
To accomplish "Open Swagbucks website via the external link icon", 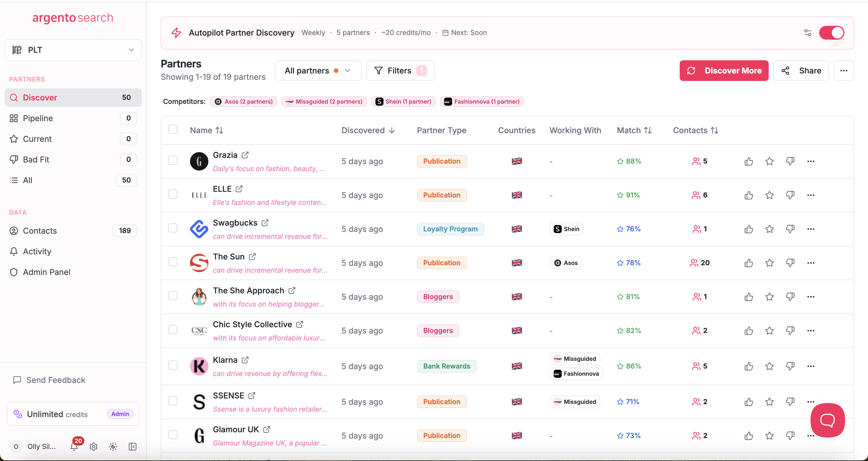I will pyautogui.click(x=265, y=222).
